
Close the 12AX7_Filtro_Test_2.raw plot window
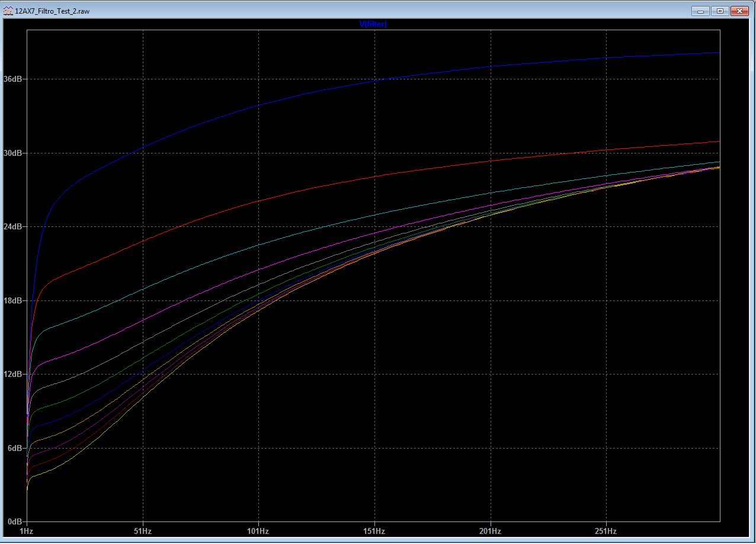[740, 11]
